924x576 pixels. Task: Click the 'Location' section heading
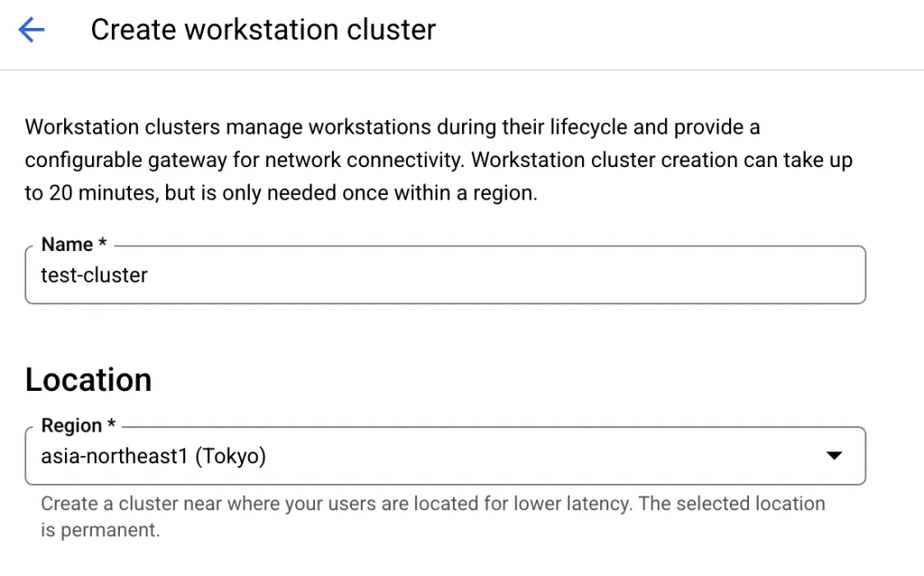click(88, 380)
